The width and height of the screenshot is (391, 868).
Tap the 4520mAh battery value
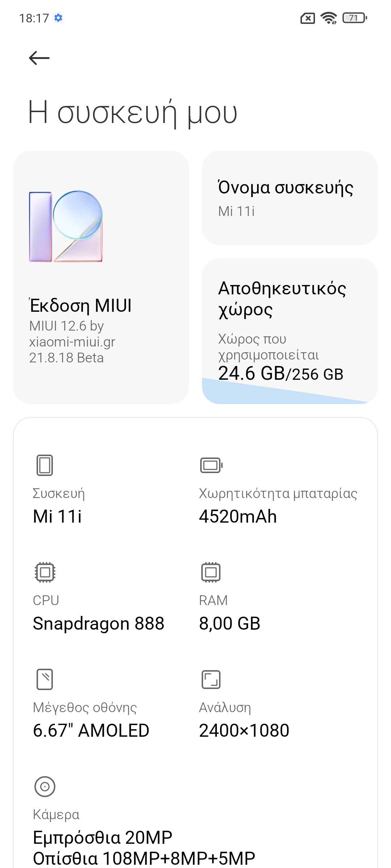coord(238,516)
